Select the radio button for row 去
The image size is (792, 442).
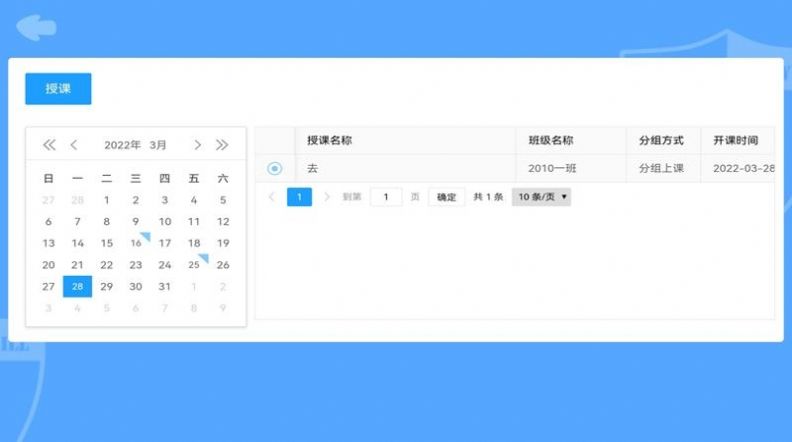(x=274, y=168)
